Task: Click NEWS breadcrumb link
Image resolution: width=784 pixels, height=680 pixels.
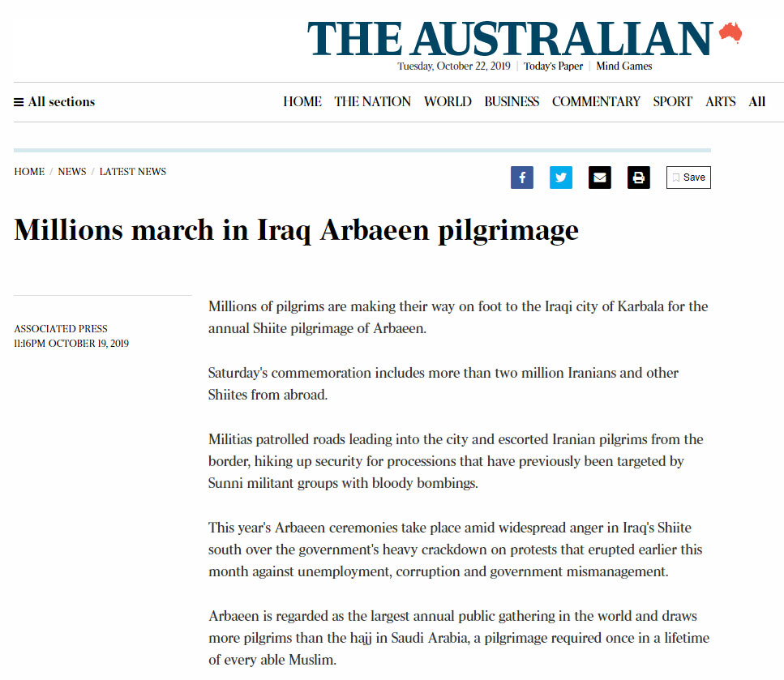Action: pos(72,172)
